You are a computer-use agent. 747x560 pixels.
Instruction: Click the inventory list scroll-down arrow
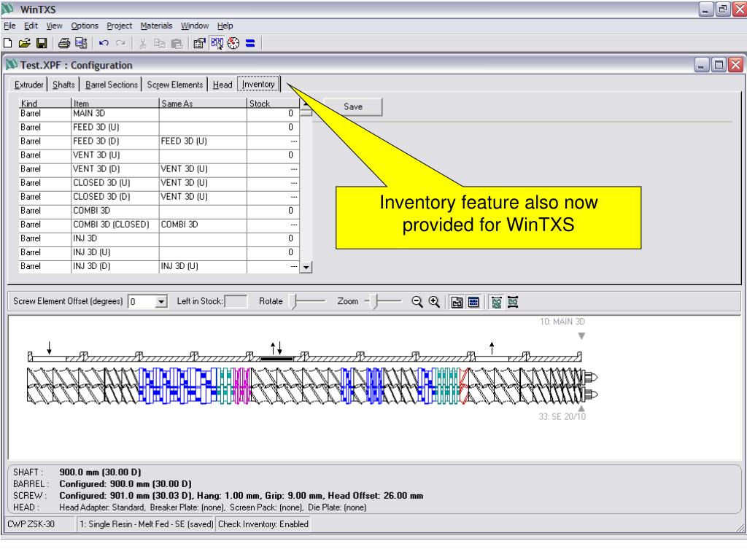(x=306, y=267)
